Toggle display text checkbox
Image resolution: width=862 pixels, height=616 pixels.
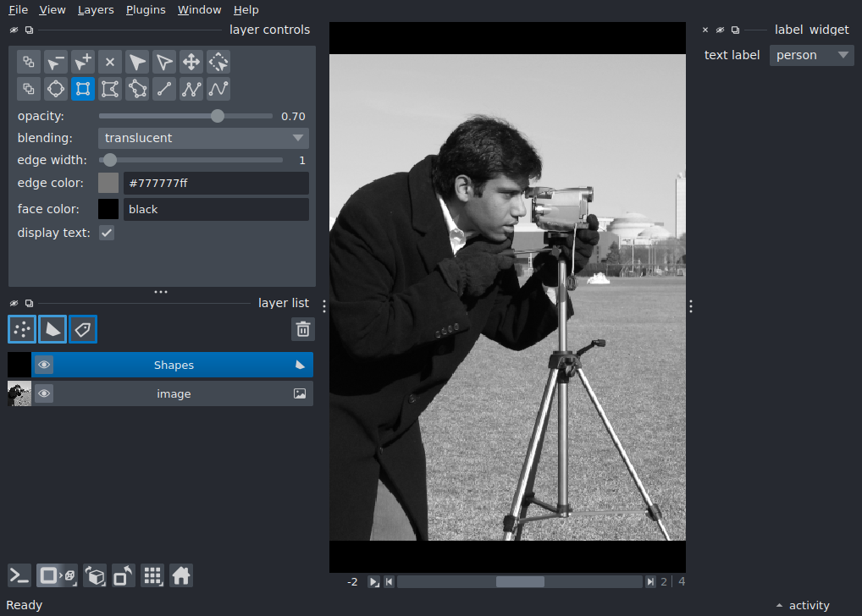click(107, 233)
